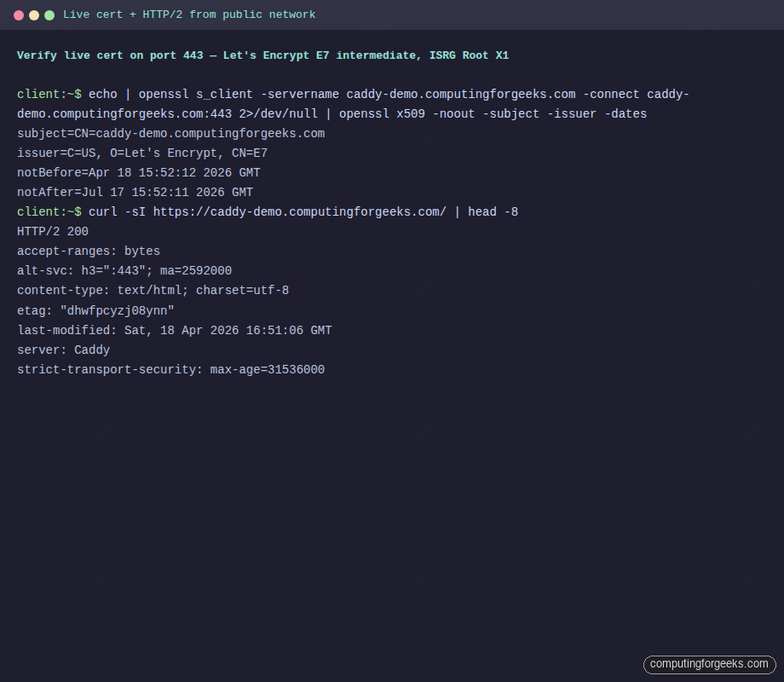Click the subject=CN output line

point(170,133)
